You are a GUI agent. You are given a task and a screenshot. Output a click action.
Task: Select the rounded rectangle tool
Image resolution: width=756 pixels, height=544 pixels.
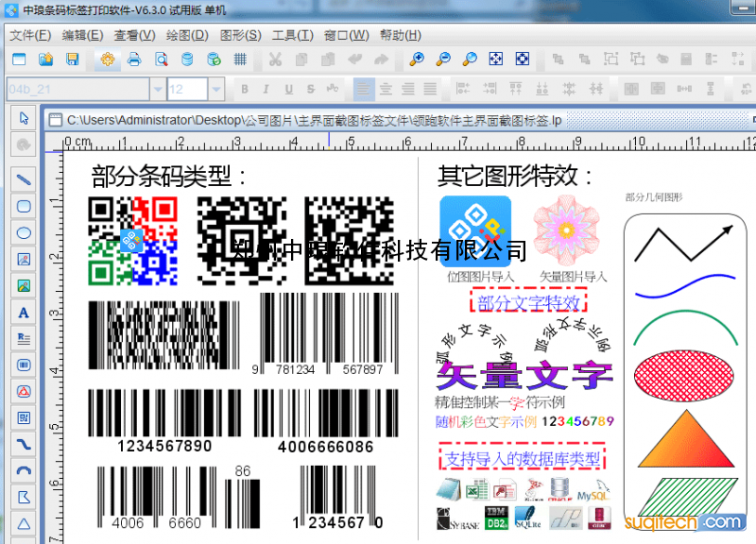24,207
